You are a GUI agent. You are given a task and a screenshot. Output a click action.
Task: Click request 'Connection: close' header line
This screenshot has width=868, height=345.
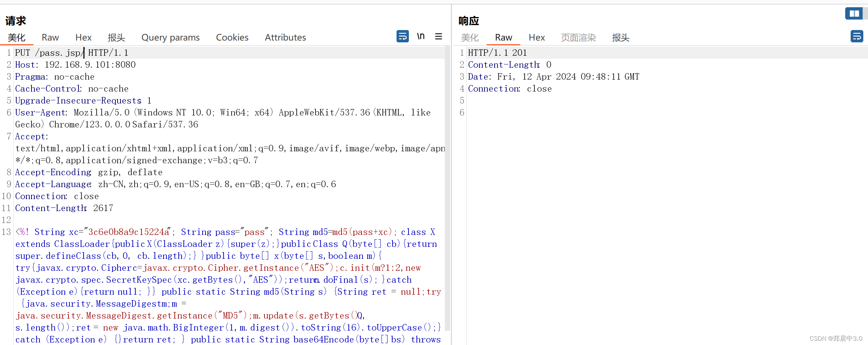point(57,196)
